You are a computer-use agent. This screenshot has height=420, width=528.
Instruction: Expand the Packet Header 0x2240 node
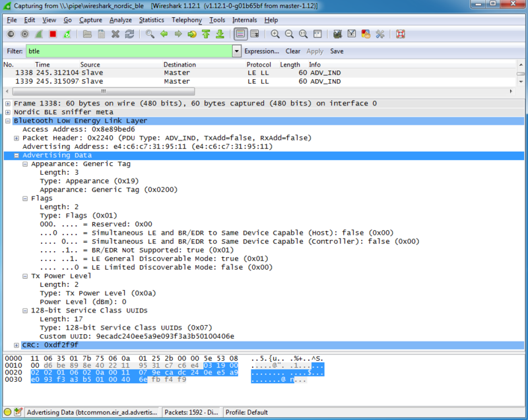[x=16, y=138]
